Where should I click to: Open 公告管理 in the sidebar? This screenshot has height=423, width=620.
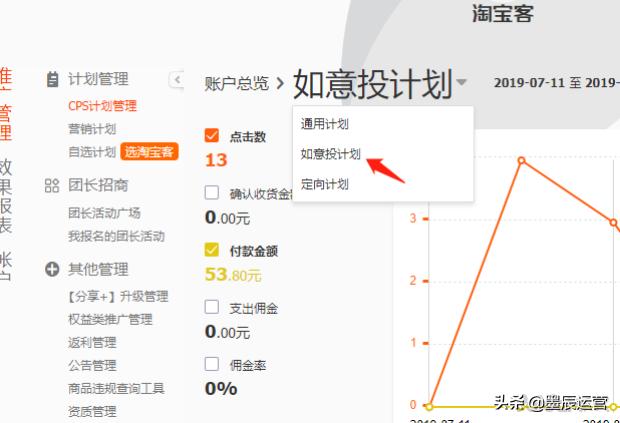coord(92,365)
